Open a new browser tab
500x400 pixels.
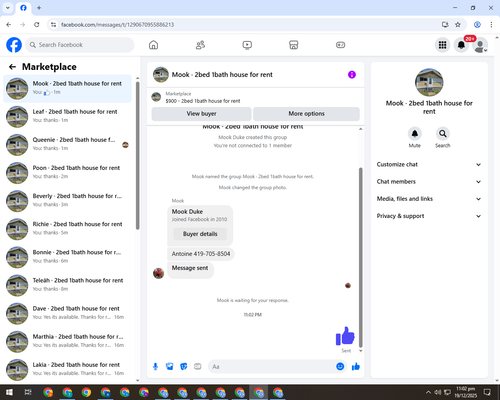(39, 8)
